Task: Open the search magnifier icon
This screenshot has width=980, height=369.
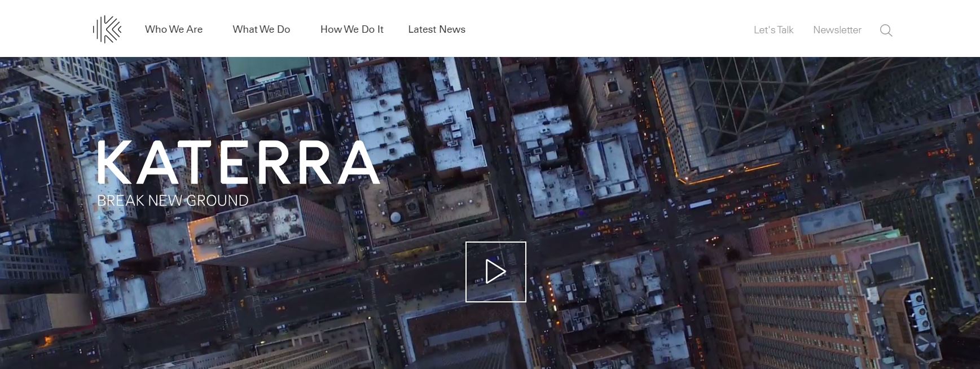Action: (x=886, y=30)
